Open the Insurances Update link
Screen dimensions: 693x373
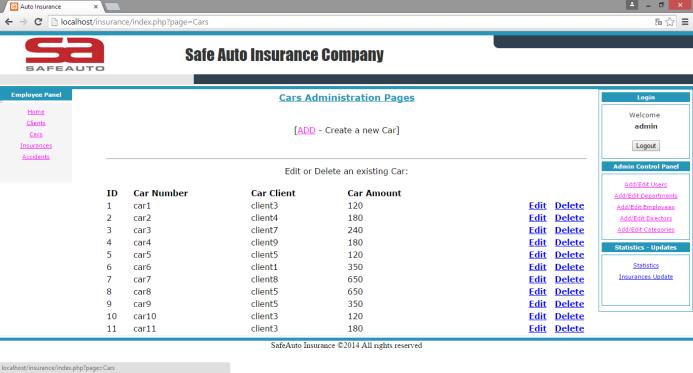tap(646, 277)
